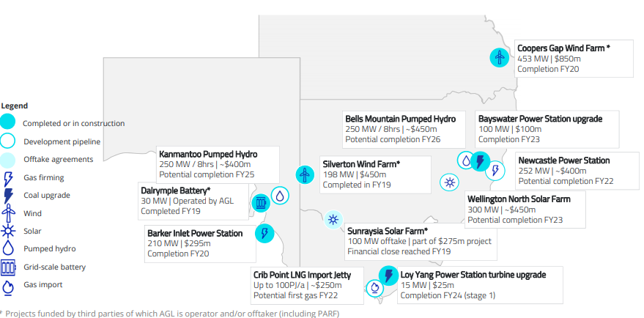Click the "Kanmantoo Pumped Hydro" title
The height and width of the screenshot is (318, 644).
[x=208, y=155]
